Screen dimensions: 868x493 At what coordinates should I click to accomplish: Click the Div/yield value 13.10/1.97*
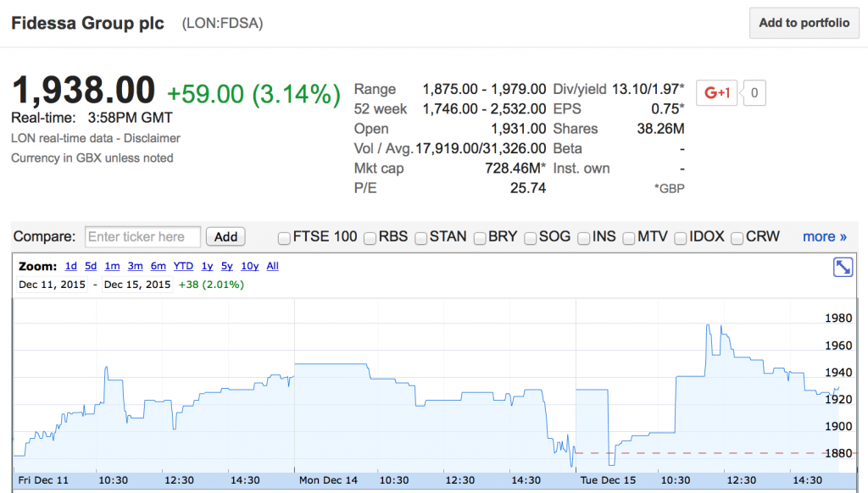click(648, 89)
